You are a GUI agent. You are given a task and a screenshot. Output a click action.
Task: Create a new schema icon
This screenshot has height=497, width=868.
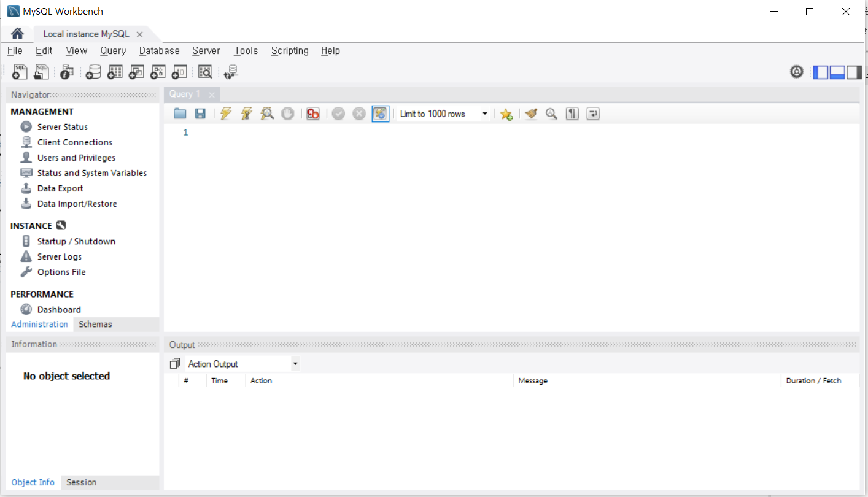pos(93,72)
